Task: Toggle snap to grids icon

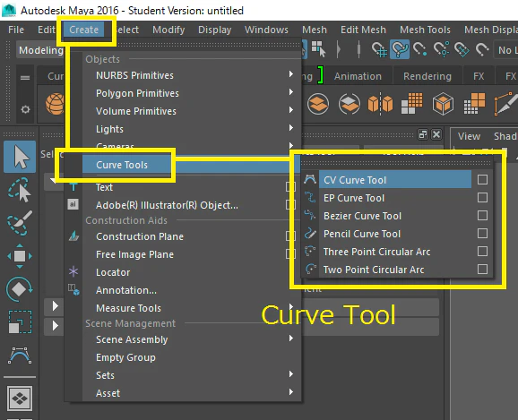Action: click(x=379, y=50)
